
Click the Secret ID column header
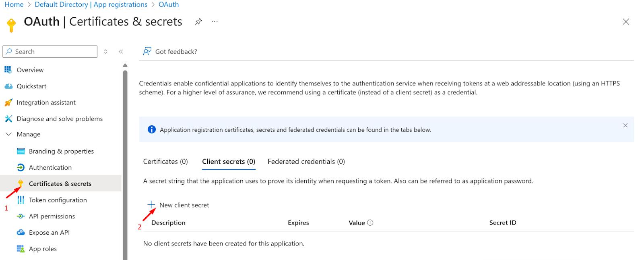click(x=503, y=223)
